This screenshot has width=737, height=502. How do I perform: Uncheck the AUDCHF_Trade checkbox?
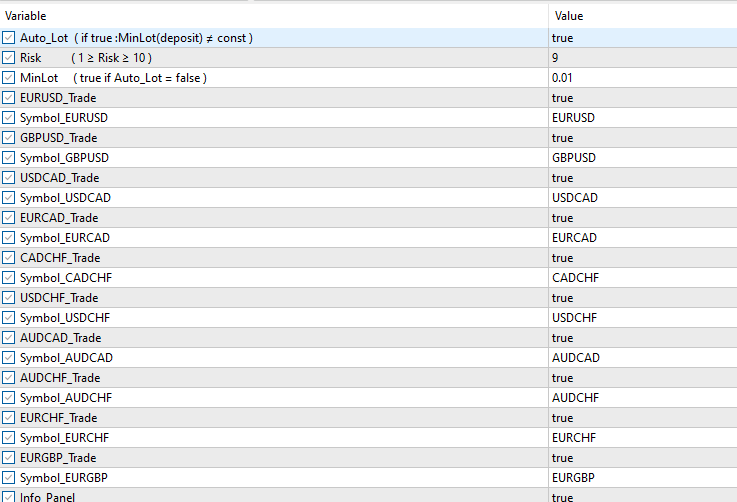(x=9, y=378)
